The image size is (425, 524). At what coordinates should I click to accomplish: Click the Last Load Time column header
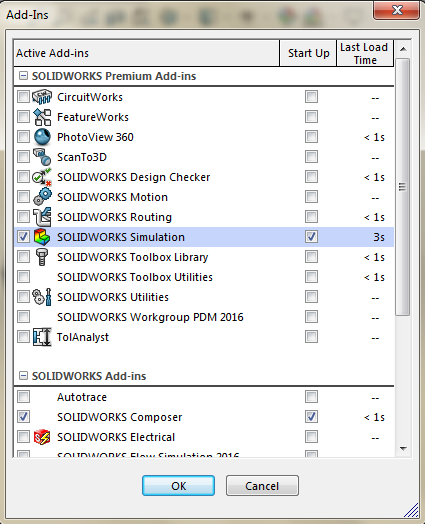coord(365,53)
